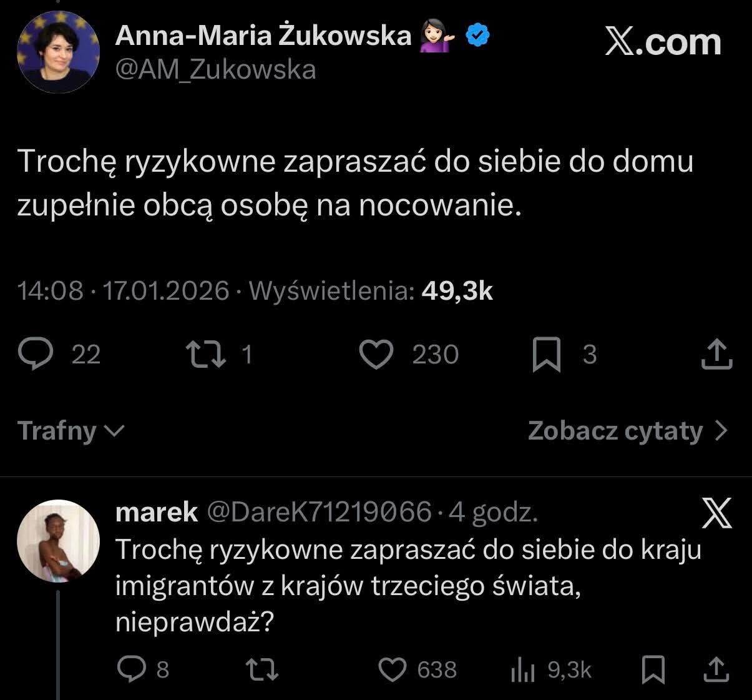Click the Anna-Maria Żukowska display name
Image resolution: width=752 pixels, height=700 pixels.
(x=263, y=37)
